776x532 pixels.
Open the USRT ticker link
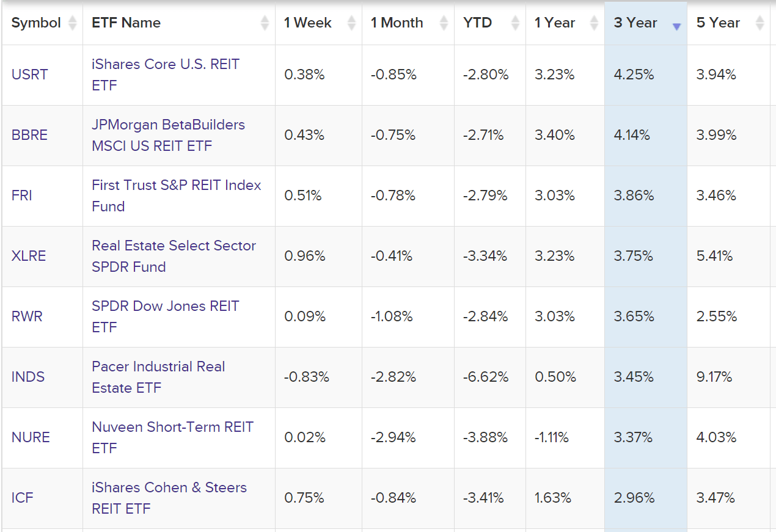(x=29, y=75)
